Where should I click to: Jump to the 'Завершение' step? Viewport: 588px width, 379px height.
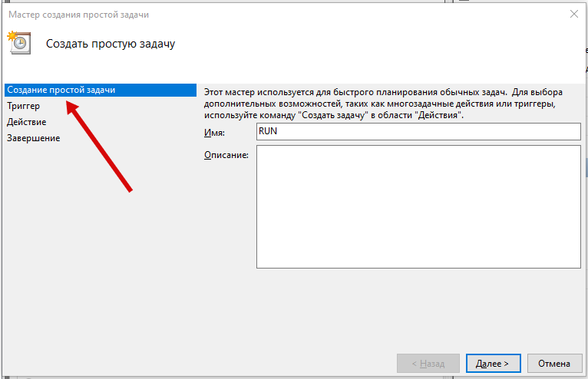(x=34, y=138)
